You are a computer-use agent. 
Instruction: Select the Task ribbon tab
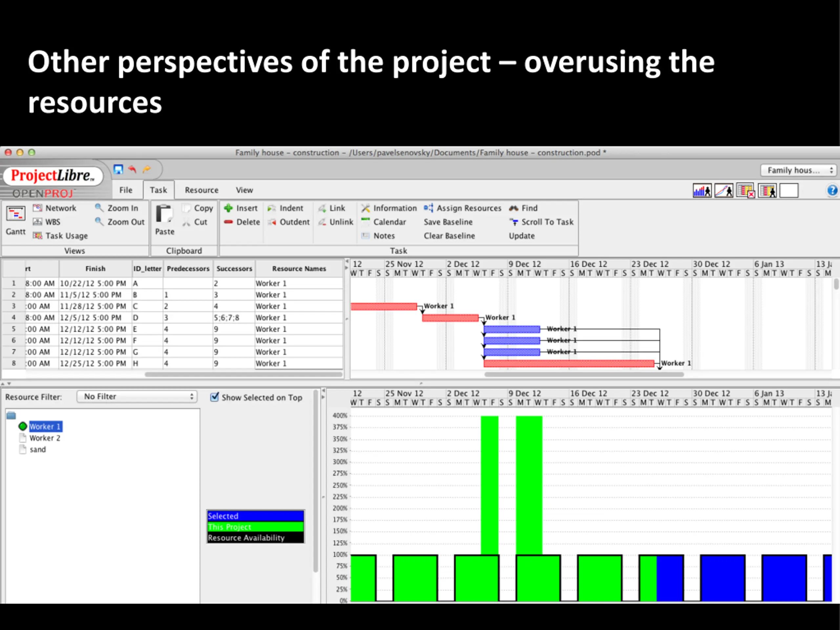[158, 190]
